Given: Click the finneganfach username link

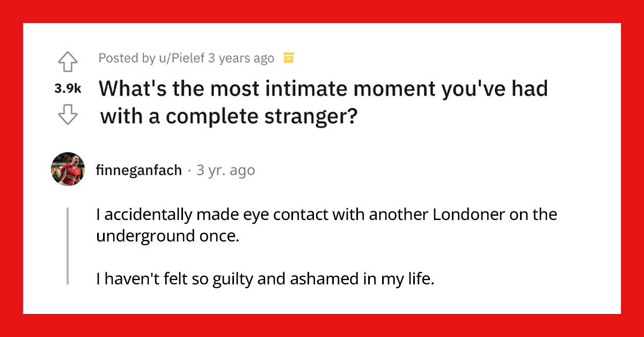Looking at the screenshot, I should tap(139, 170).
